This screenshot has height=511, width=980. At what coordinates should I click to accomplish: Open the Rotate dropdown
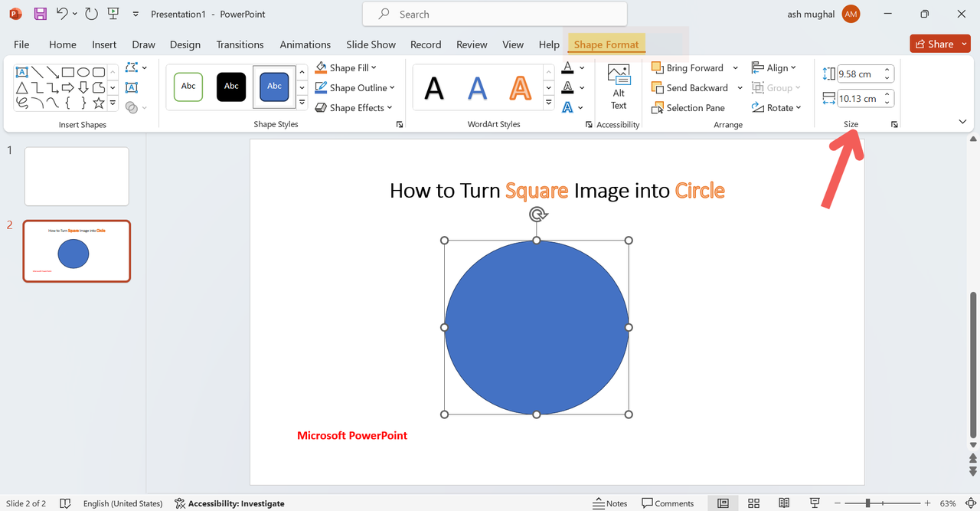pos(776,108)
